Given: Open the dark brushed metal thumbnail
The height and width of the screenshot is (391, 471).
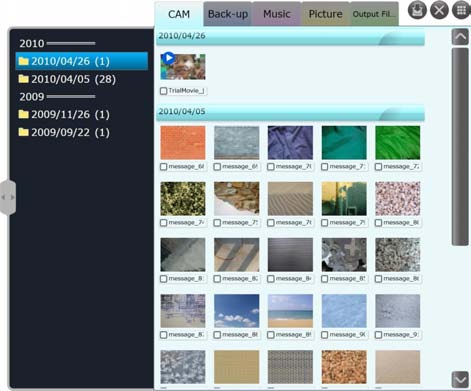Looking at the screenshot, I should (x=290, y=255).
